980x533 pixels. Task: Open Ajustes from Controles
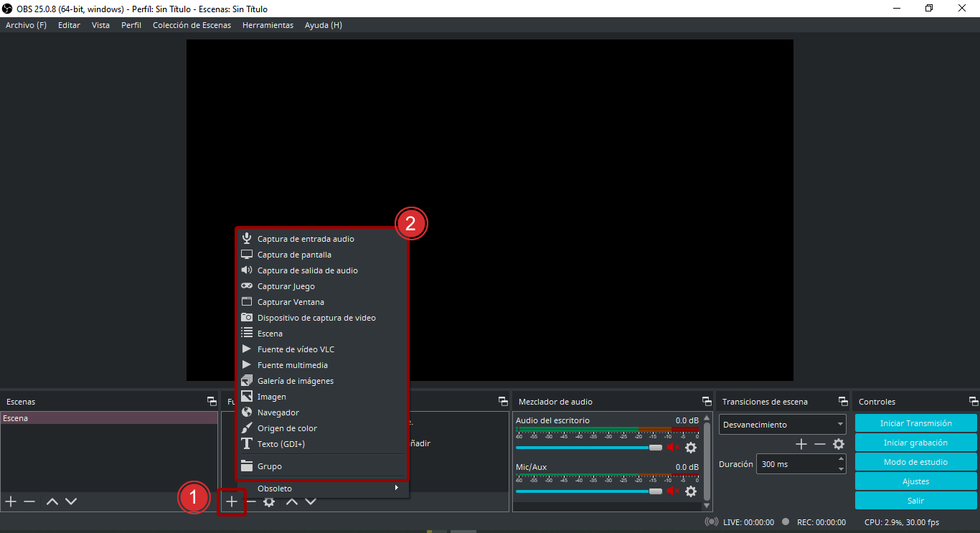point(915,481)
